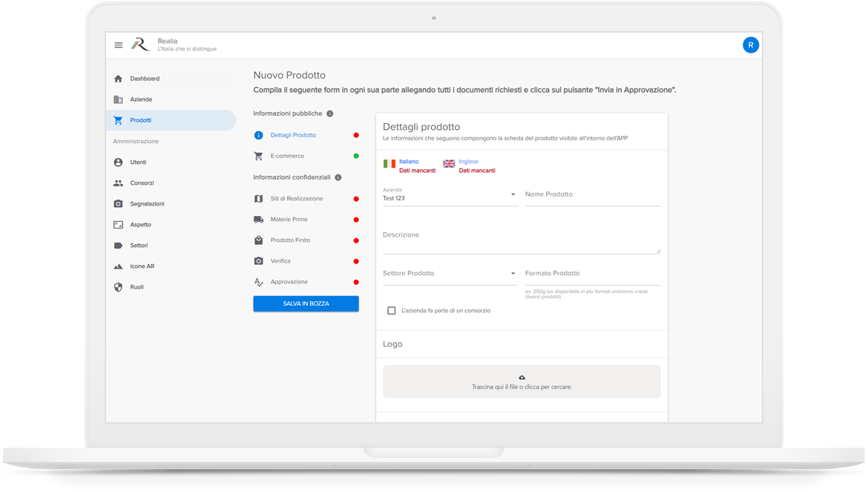This screenshot has width=868, height=492.
Task: Click the Realia logo icon
Action: pos(141,45)
